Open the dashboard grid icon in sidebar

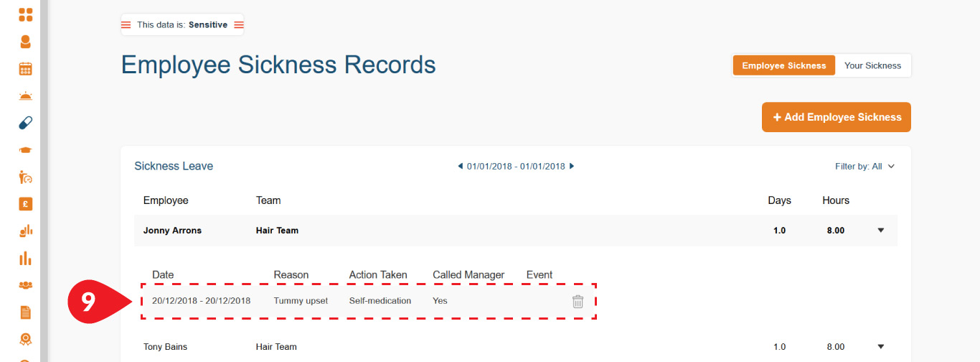25,14
